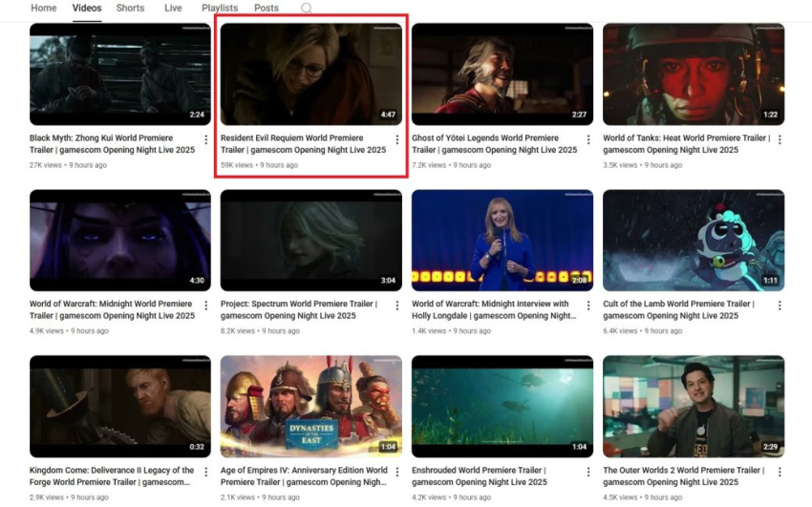Image resolution: width=812 pixels, height=507 pixels.
Task: Play the Ghost of Yōtei Legends thumbnail
Action: 502,74
